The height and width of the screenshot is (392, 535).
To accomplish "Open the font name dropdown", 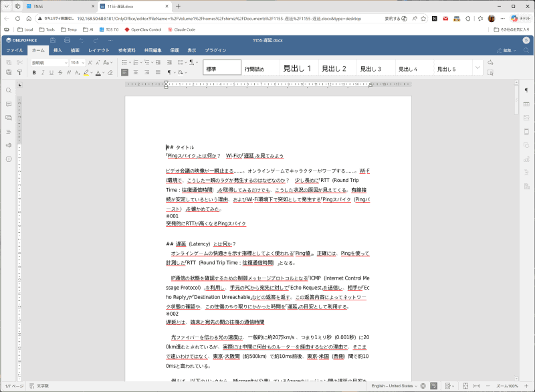I will pyautogui.click(x=66, y=63).
